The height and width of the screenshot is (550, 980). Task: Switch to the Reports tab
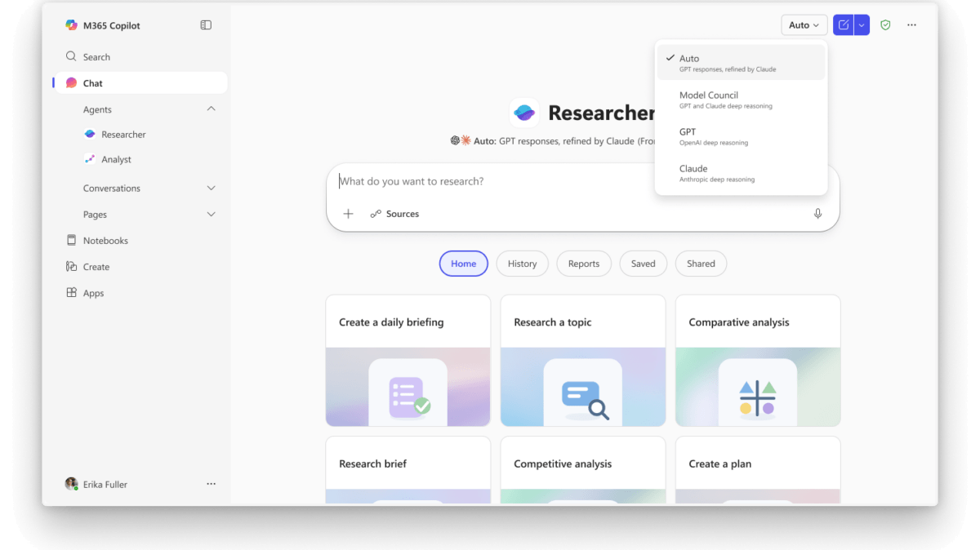pyautogui.click(x=584, y=264)
